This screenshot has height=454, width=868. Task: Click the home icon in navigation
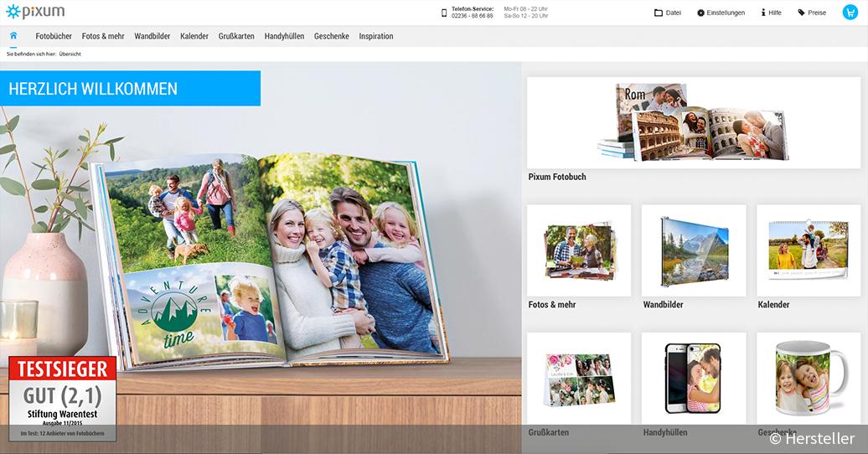click(x=13, y=35)
